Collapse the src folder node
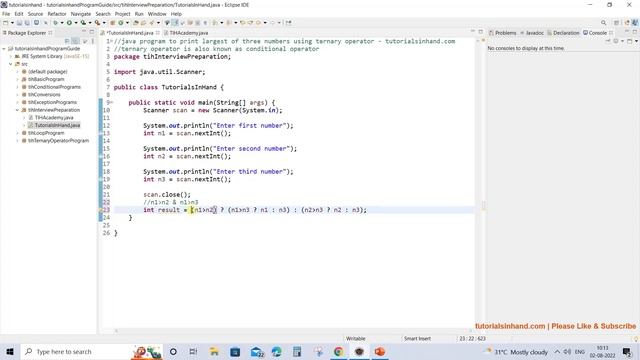 (x=11, y=64)
